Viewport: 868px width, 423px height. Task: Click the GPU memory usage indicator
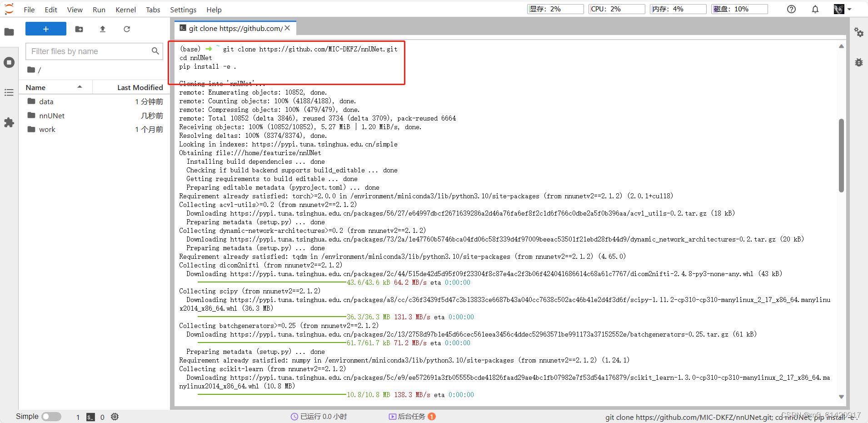(555, 9)
